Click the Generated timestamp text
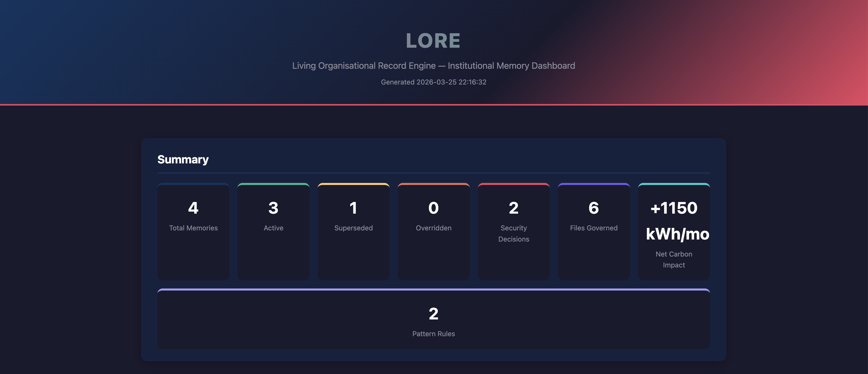 pyautogui.click(x=433, y=82)
